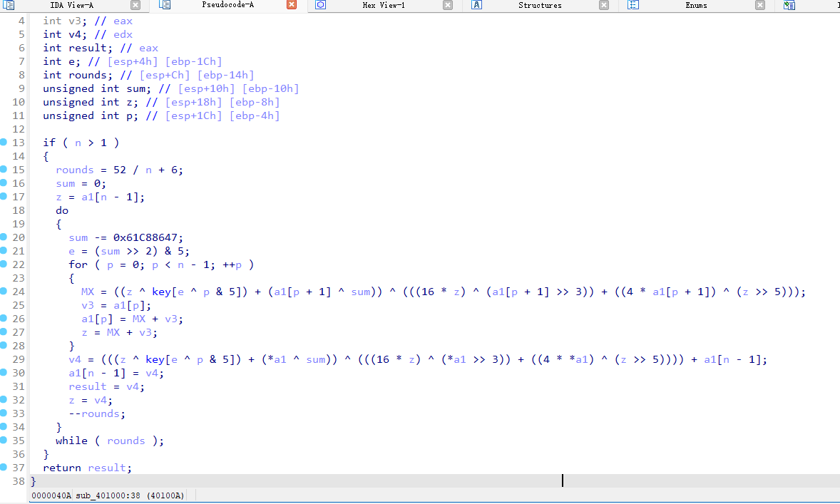Viewport: 840px width, 504px height.
Task: Click the Hex View-1 tab icon
Action: (x=319, y=5)
